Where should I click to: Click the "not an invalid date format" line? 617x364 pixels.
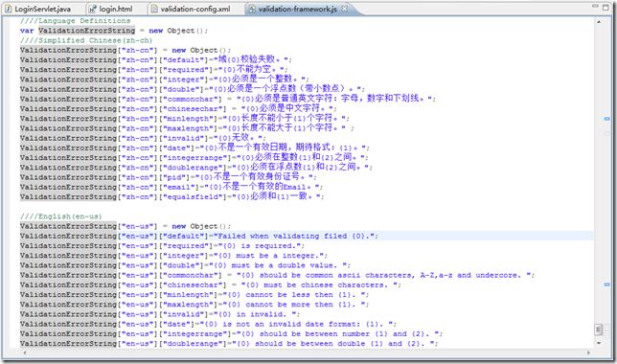[208, 325]
